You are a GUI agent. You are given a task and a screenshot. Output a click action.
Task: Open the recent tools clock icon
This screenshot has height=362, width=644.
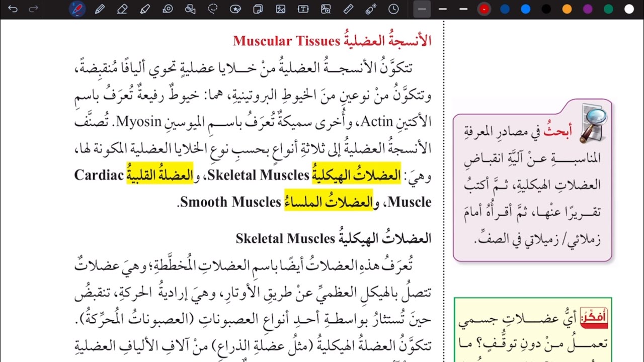[x=393, y=9]
